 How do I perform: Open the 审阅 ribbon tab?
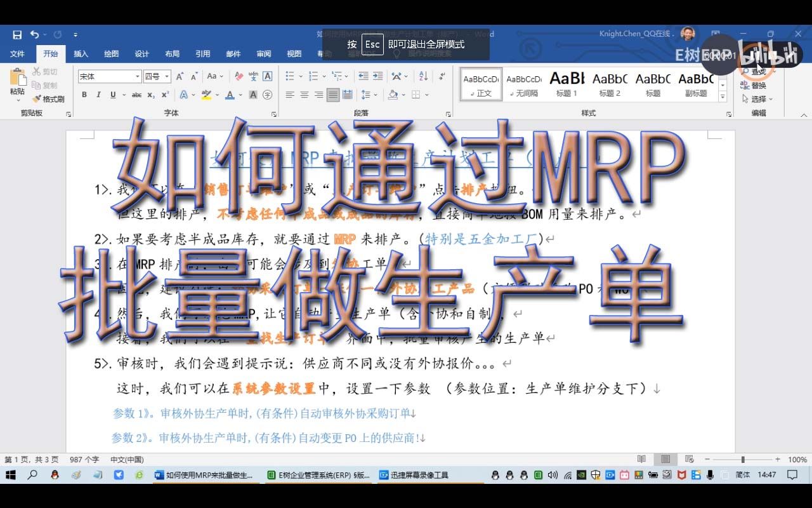tap(263, 54)
